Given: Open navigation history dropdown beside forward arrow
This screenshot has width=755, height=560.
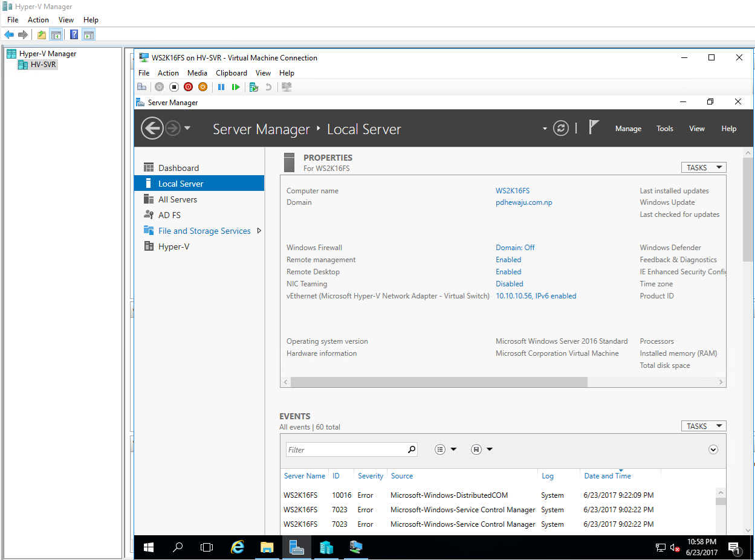Looking at the screenshot, I should (x=187, y=128).
